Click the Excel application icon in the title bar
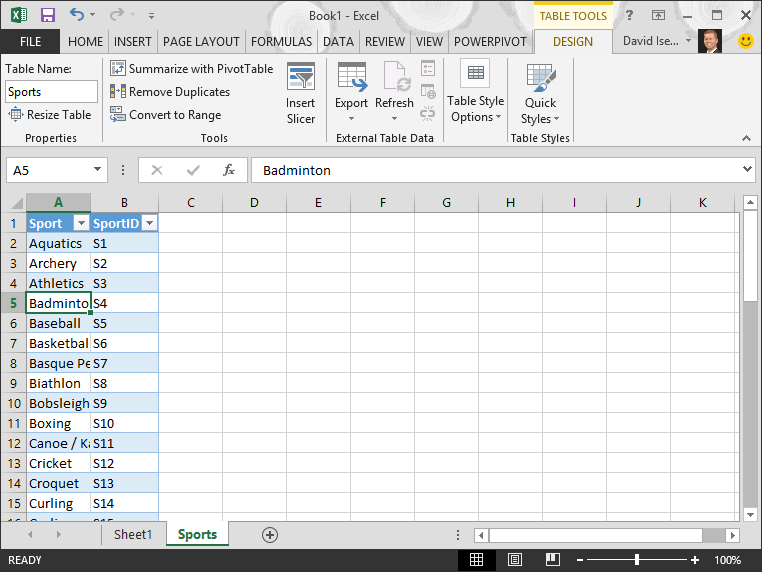 [x=18, y=15]
